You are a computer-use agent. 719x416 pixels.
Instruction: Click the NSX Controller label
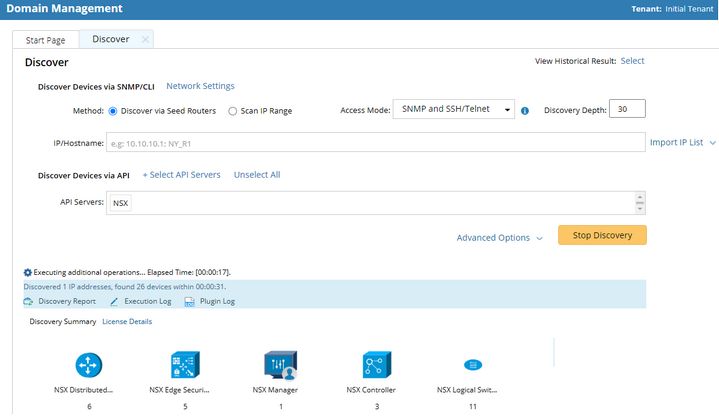tap(371, 390)
